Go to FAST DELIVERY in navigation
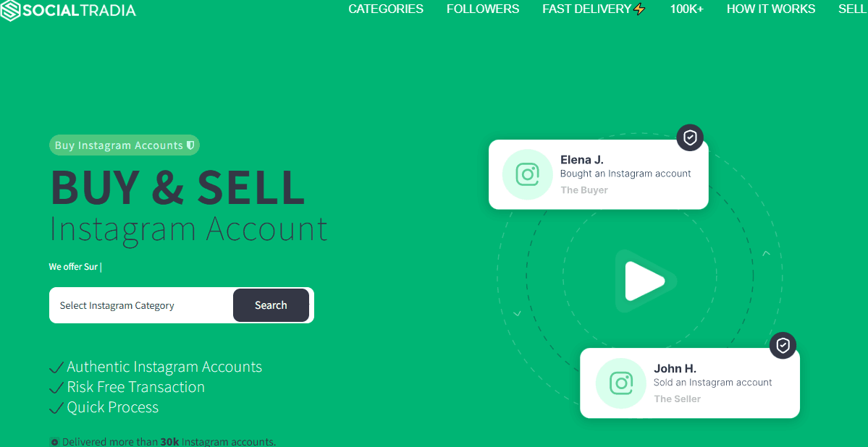The width and height of the screenshot is (868, 447). [587, 9]
